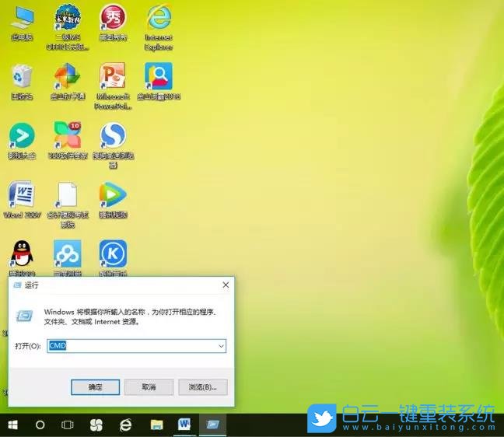Screen dimensions: 504x437
Task: Select the 360 software manager icon
Action: click(67, 137)
